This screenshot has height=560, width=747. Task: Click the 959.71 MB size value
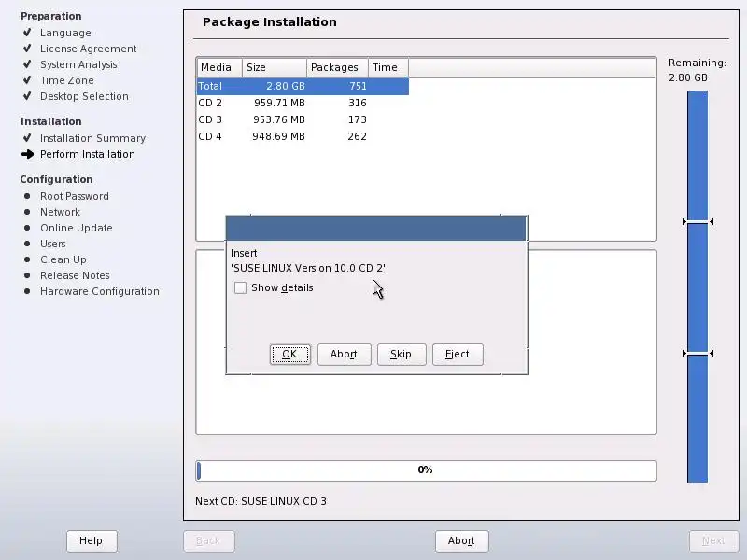279,103
